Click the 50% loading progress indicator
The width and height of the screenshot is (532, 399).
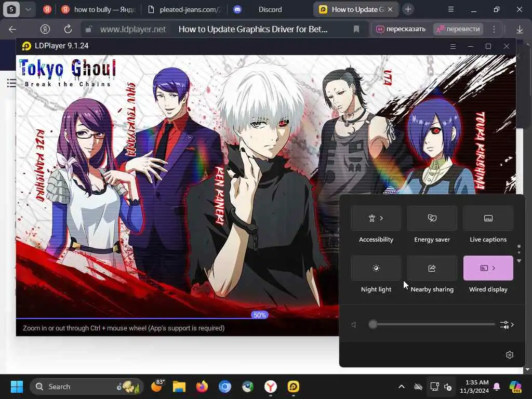click(x=260, y=315)
